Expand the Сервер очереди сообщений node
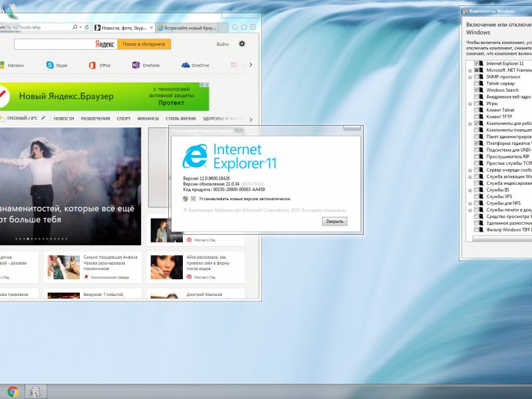Screen dimensions: 532x399 click(x=470, y=170)
